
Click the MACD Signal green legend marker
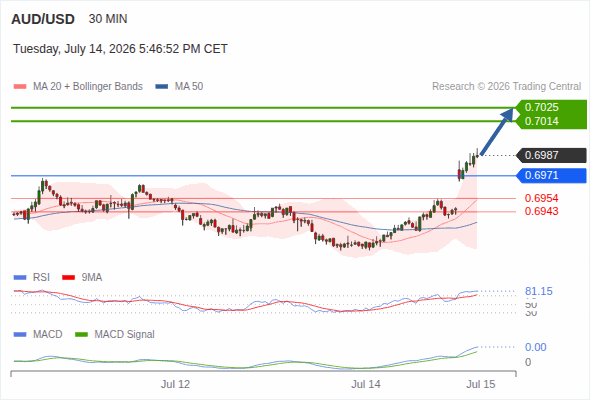81,335
